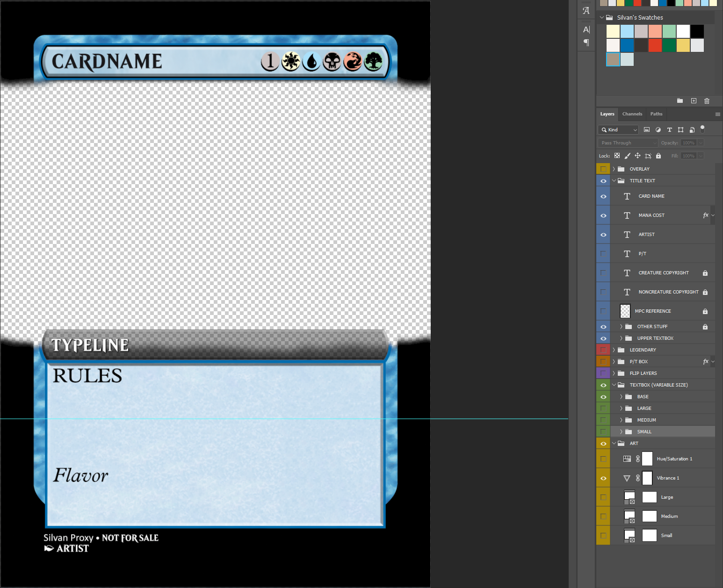Open the Paths tab
This screenshot has height=588, width=723.
click(x=656, y=114)
